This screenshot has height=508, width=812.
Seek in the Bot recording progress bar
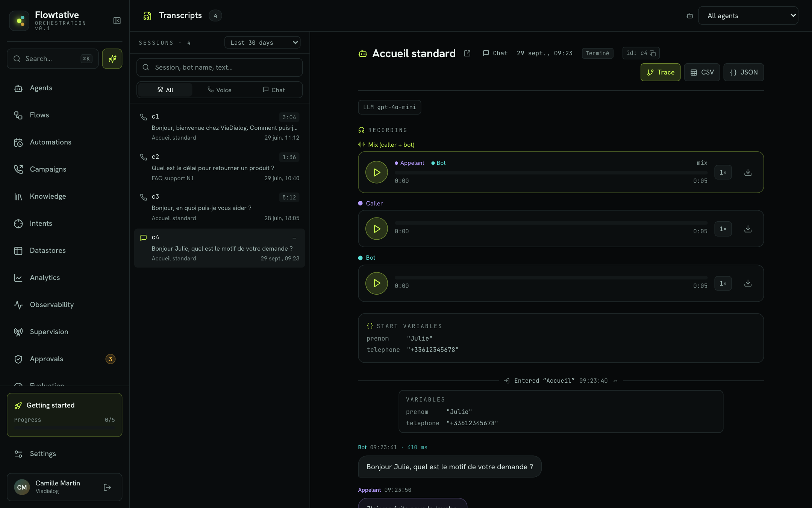[x=551, y=278]
